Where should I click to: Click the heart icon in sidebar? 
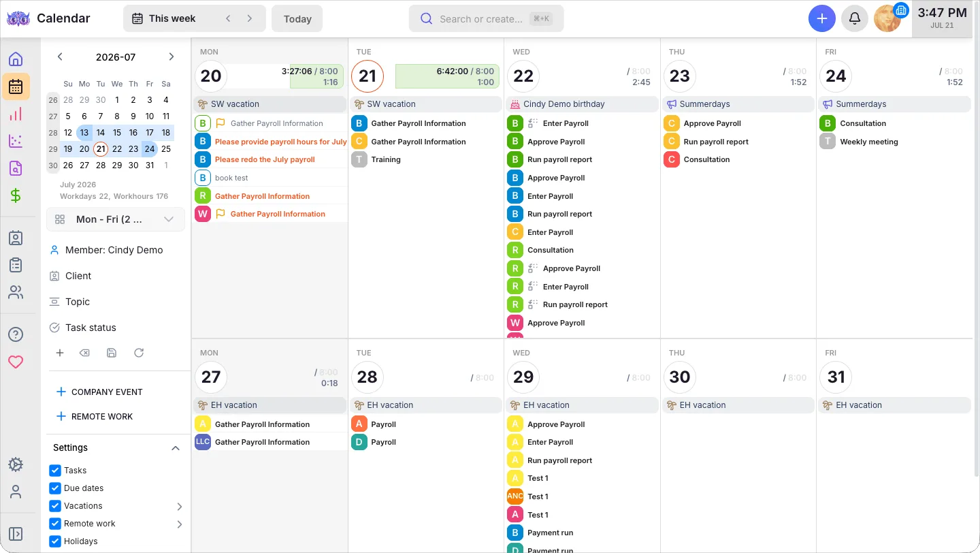click(x=16, y=362)
